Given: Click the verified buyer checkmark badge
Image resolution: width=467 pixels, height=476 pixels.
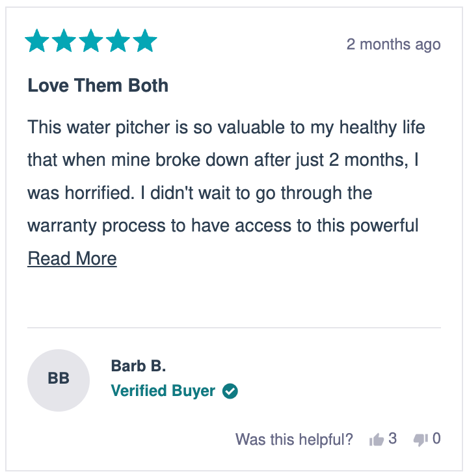Looking at the screenshot, I should tap(230, 391).
